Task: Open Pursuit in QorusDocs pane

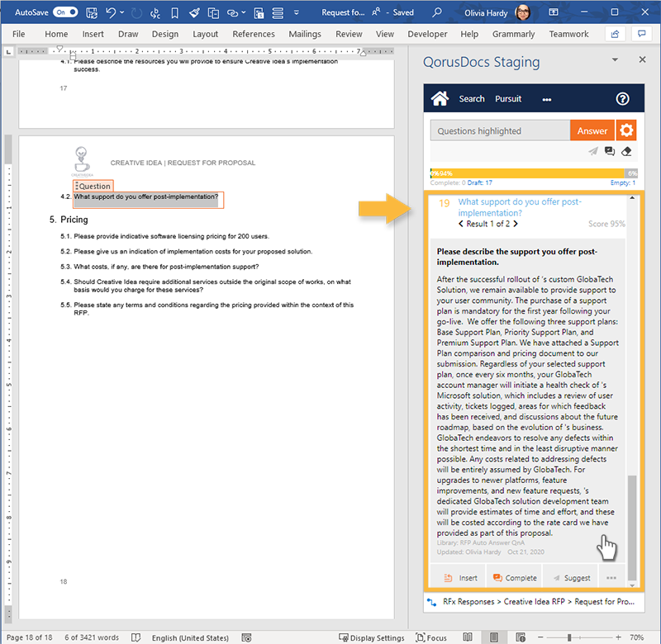Action: tap(508, 99)
